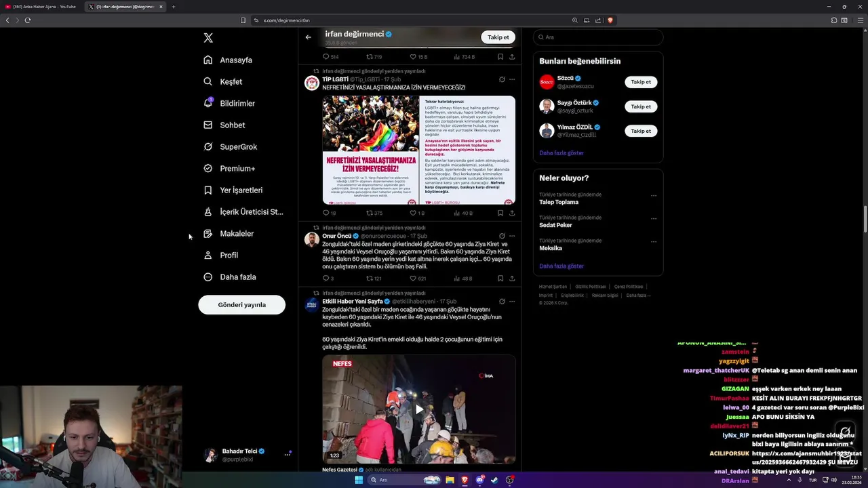
Task: Follow Yılmaz ÖZDİL account
Action: (x=641, y=131)
